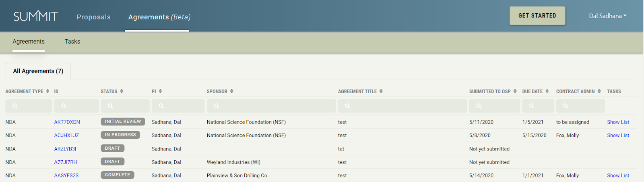Sort by Status column arrows
Image resolution: width=644 pixels, height=182 pixels.
tap(122, 91)
